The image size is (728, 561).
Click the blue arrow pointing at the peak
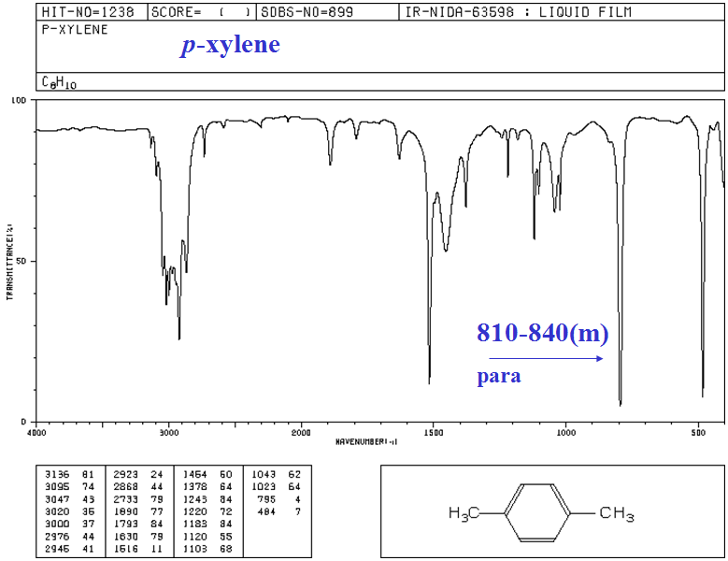click(x=547, y=358)
